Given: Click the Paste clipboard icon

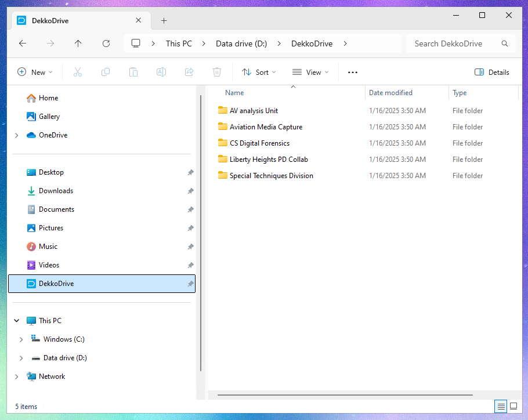Looking at the screenshot, I should [133, 72].
